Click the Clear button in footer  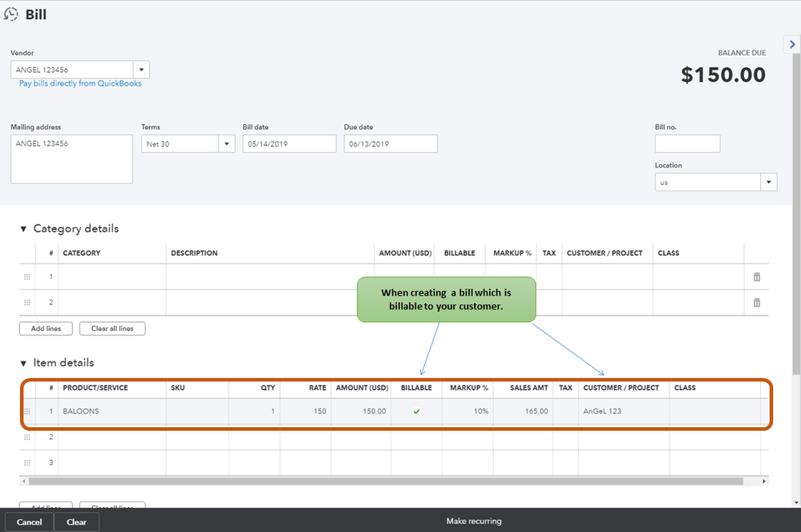77,522
